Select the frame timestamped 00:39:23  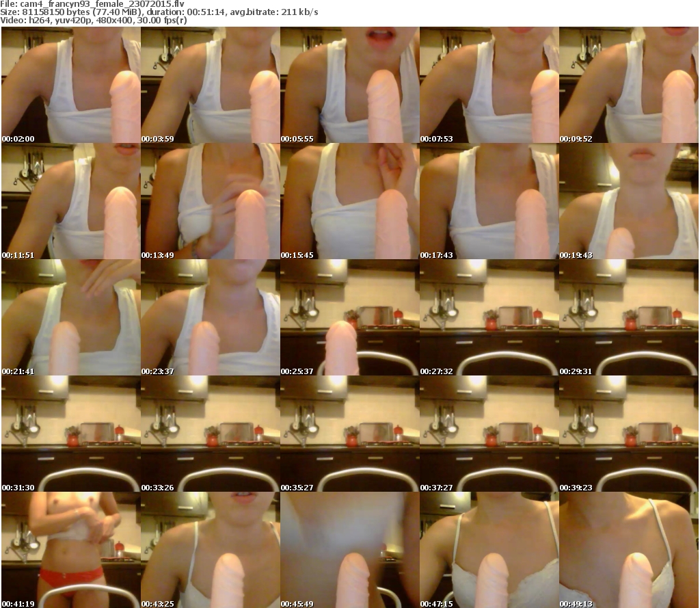pyautogui.click(x=628, y=434)
